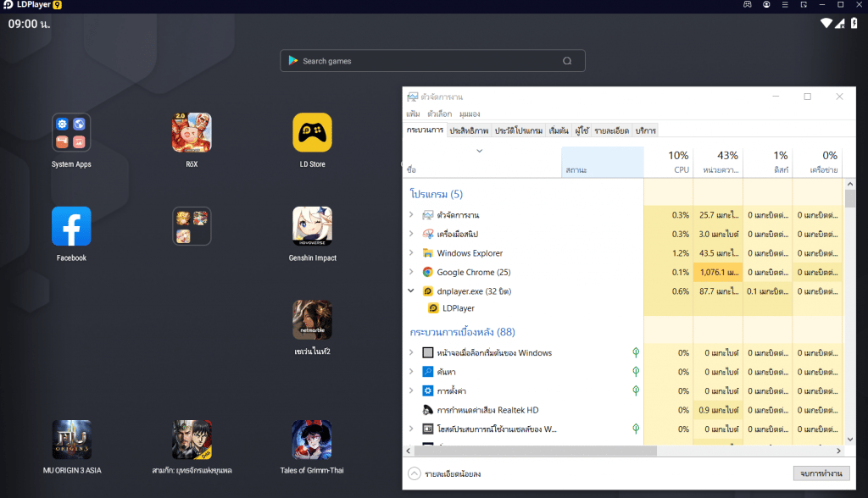Viewport: 868px width, 498px height.
Task: Click the LDPlayer logo in title bar
Action: coord(8,4)
